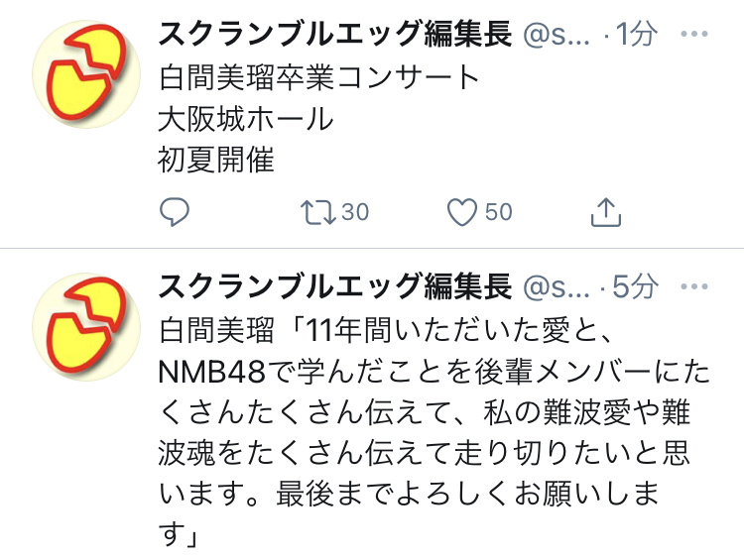The width and height of the screenshot is (744, 560).
Task: View the like count 50
Action: pyautogui.click(x=499, y=212)
